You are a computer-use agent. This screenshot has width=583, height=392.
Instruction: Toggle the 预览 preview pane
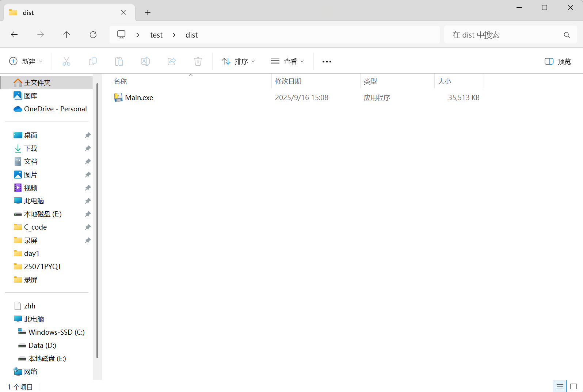pyautogui.click(x=557, y=61)
